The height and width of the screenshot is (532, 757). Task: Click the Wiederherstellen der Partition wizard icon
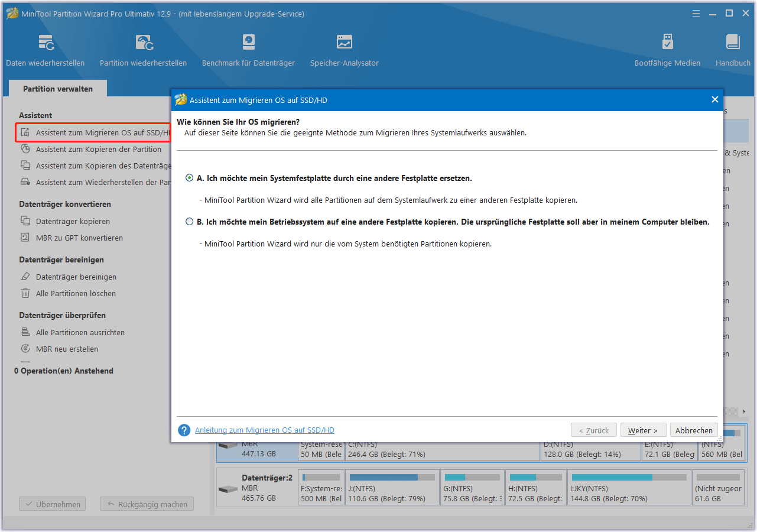[x=25, y=183]
